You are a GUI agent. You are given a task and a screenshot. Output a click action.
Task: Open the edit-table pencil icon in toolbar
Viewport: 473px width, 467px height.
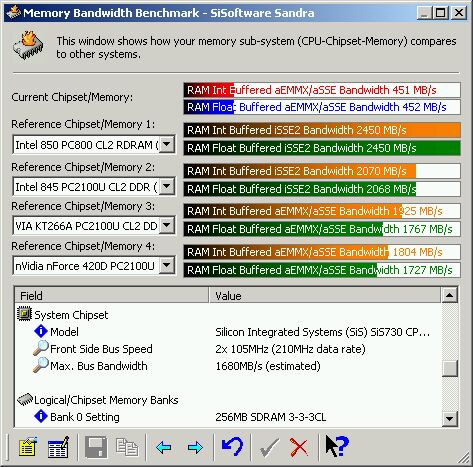point(59,447)
